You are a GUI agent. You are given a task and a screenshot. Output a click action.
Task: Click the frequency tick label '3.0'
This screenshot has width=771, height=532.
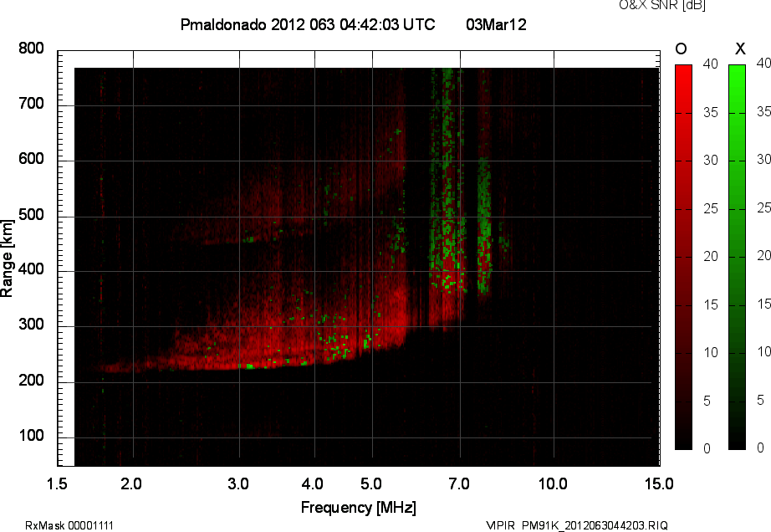(x=238, y=483)
